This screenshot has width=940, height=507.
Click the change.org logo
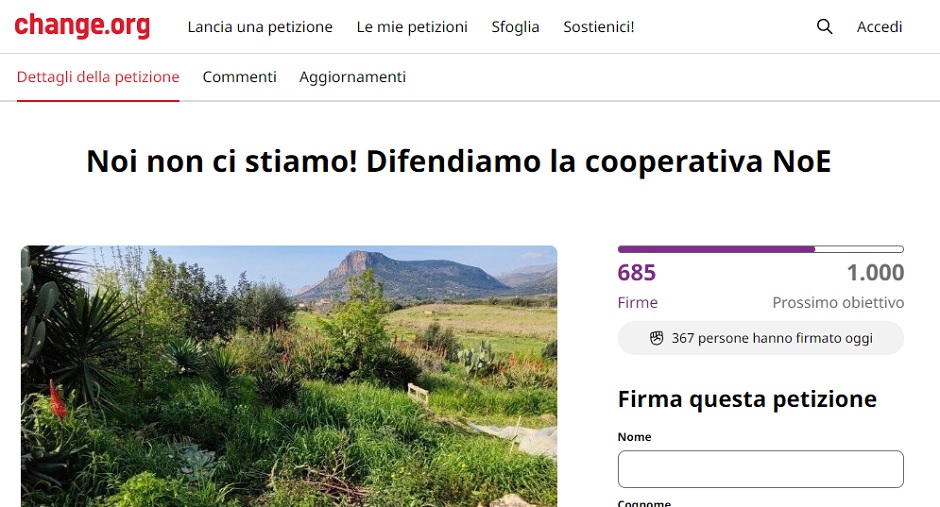click(82, 26)
